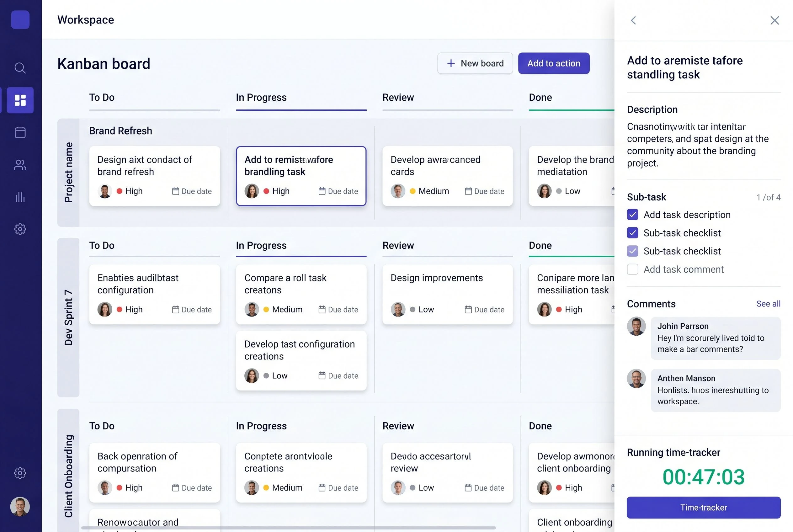Screen dimensions: 793x532
Task: Open Develop tast configuration creations card
Action: pyautogui.click(x=301, y=360)
